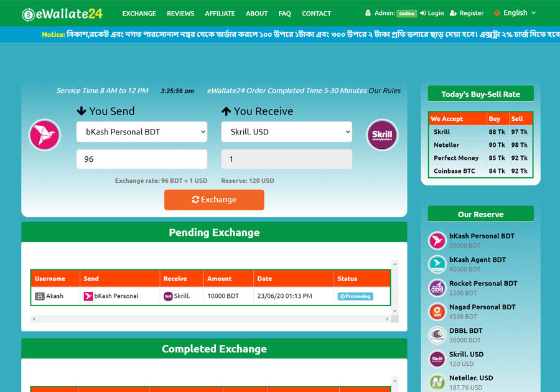Click the bKash Personal BDT reserve icon
560x392 pixels.
point(437,240)
